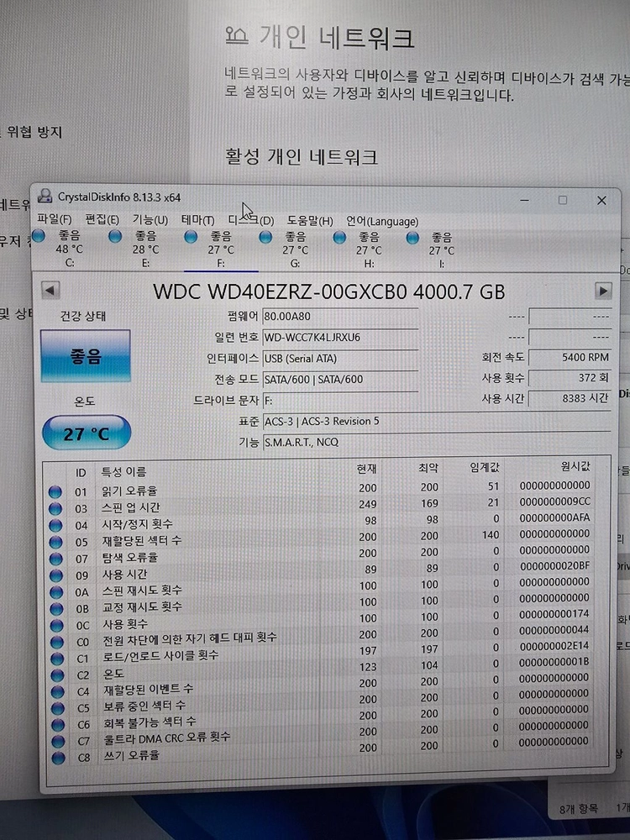The image size is (630, 840).
Task: Click the power-on hours 8383 시간 field
Action: coord(570,398)
